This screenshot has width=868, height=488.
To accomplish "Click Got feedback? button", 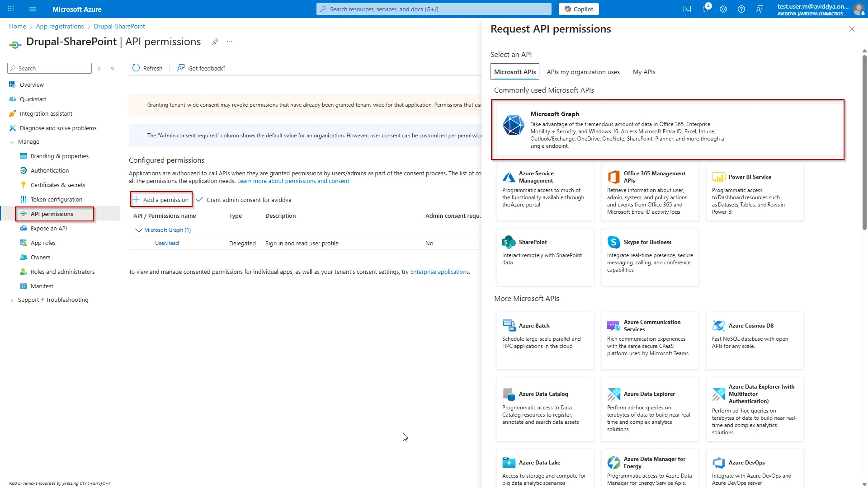I will [x=201, y=68].
